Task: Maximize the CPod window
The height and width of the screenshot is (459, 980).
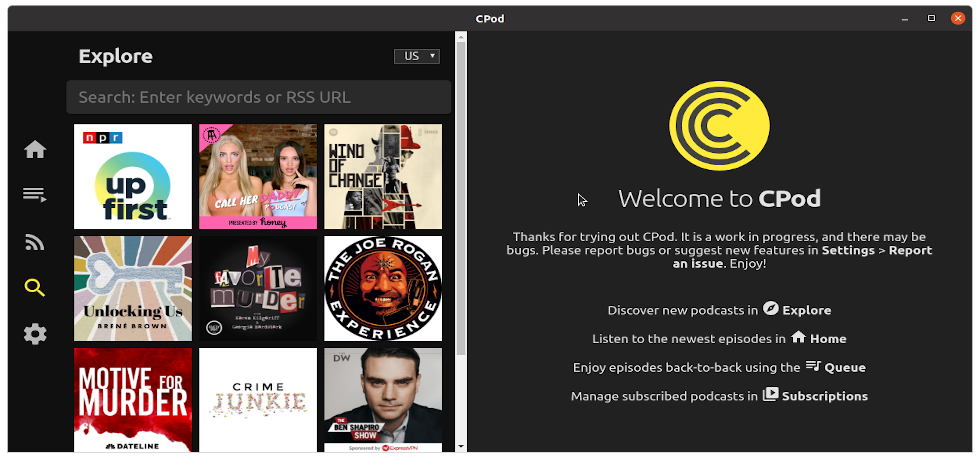Action: tap(931, 18)
